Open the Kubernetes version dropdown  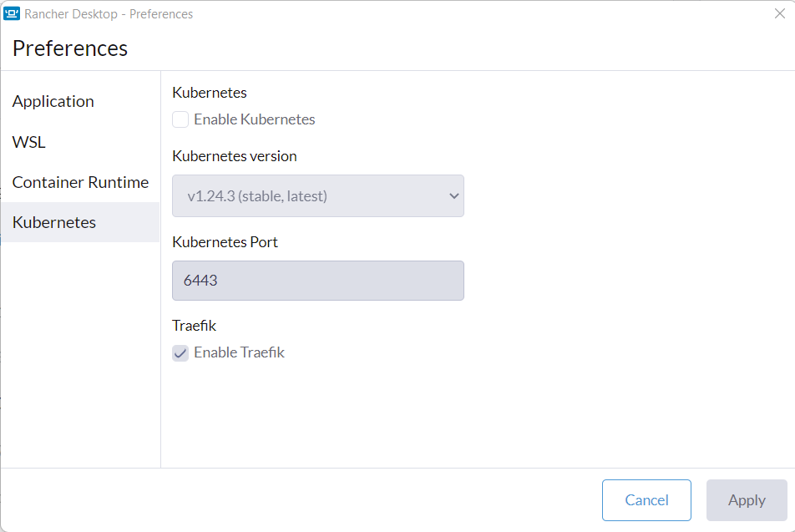point(317,196)
